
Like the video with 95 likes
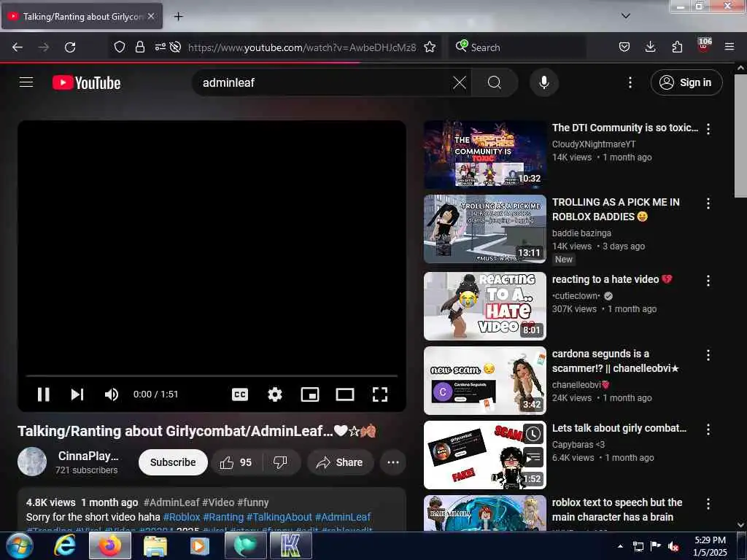tap(236, 462)
